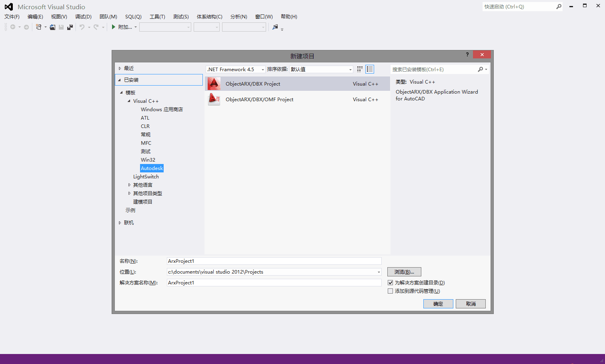The width and height of the screenshot is (605, 364).
Task: Expand the 其他语言 tree node
Action: point(129,185)
